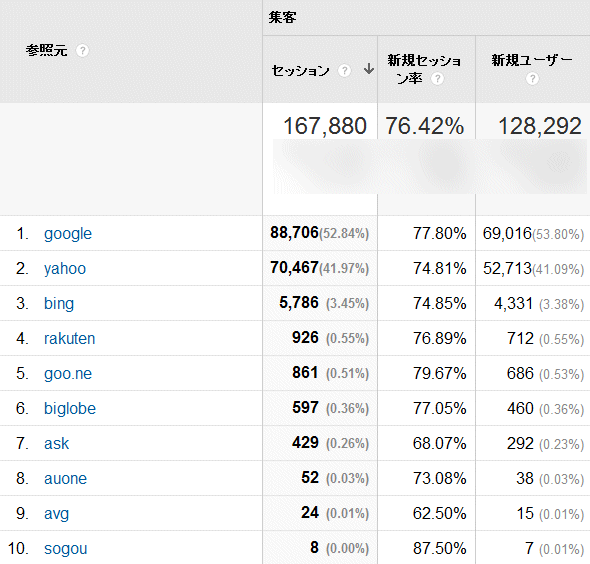The image size is (590, 564).
Task: Select goo.ne new users value 686
Action: click(x=520, y=374)
